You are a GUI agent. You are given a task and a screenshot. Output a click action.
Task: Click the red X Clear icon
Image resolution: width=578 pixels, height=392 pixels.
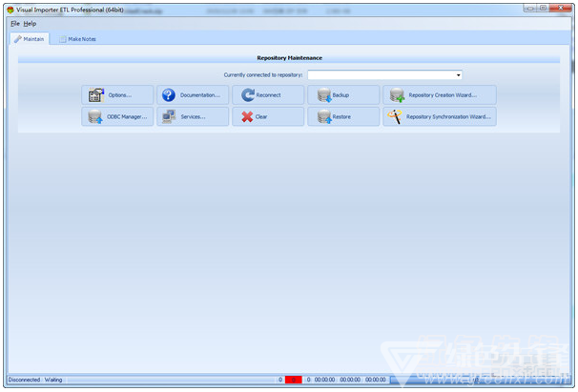pyautogui.click(x=247, y=116)
